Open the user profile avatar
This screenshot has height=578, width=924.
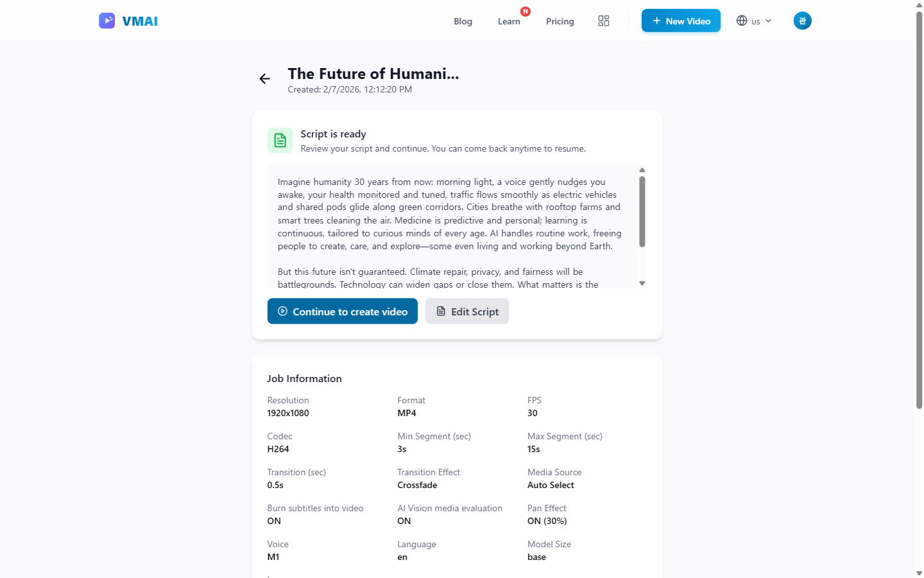click(802, 21)
